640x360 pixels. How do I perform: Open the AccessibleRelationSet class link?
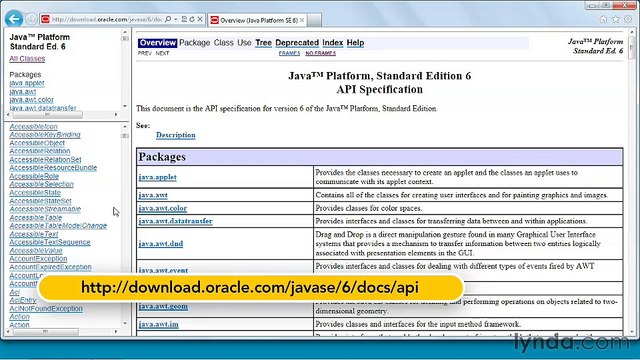45,160
